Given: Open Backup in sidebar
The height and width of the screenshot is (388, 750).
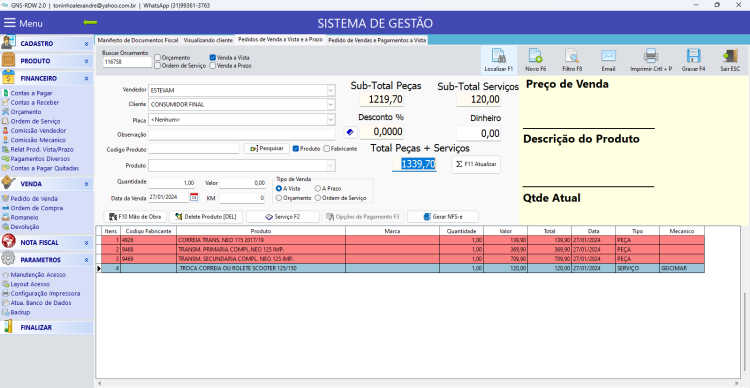Looking at the screenshot, I should click(20, 312).
